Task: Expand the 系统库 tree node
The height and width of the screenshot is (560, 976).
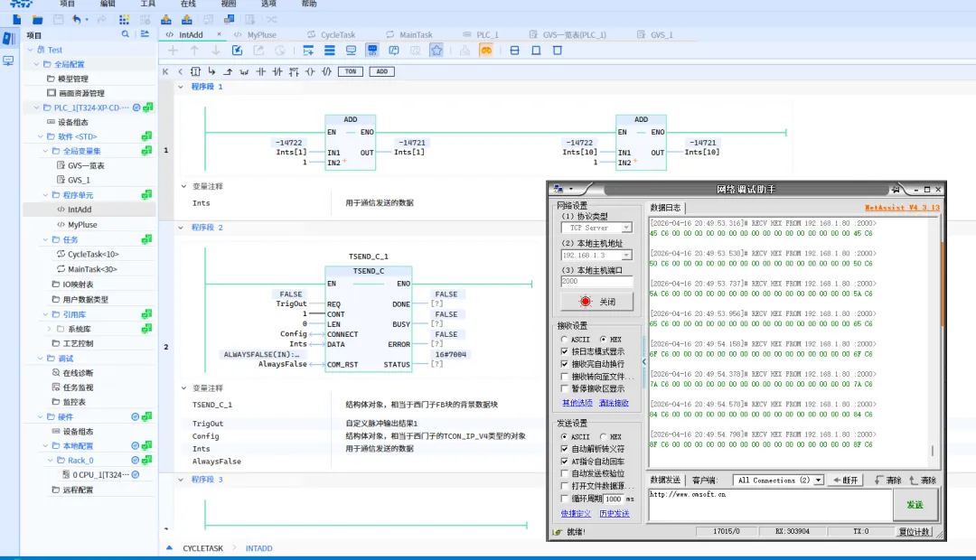Action: (49, 329)
